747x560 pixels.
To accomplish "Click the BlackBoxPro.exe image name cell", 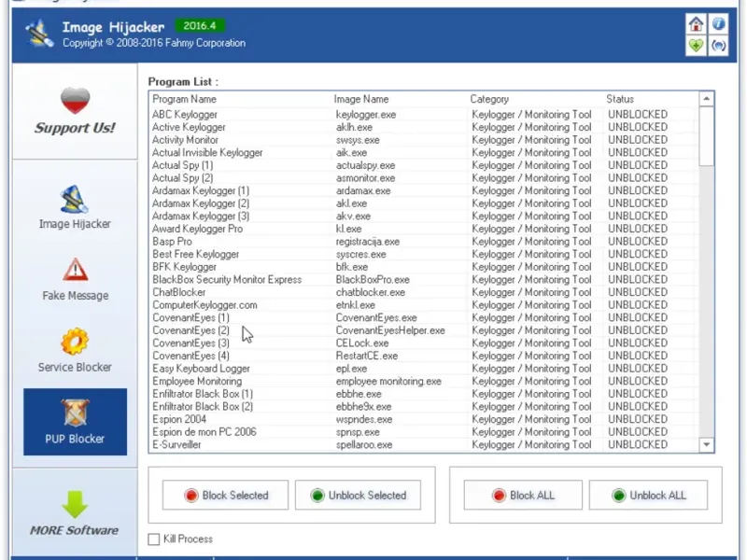I will [373, 279].
